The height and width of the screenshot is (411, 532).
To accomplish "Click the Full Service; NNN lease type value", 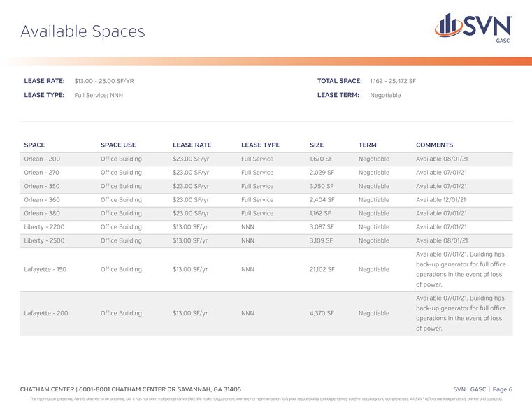I will point(99,95).
